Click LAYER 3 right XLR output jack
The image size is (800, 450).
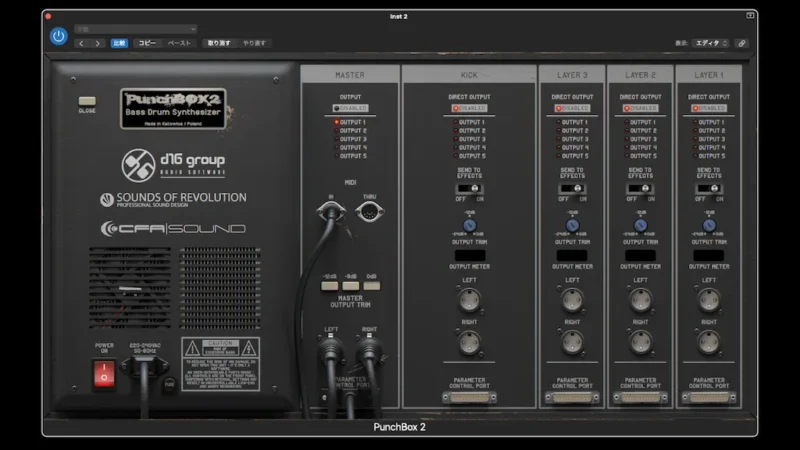pos(572,342)
